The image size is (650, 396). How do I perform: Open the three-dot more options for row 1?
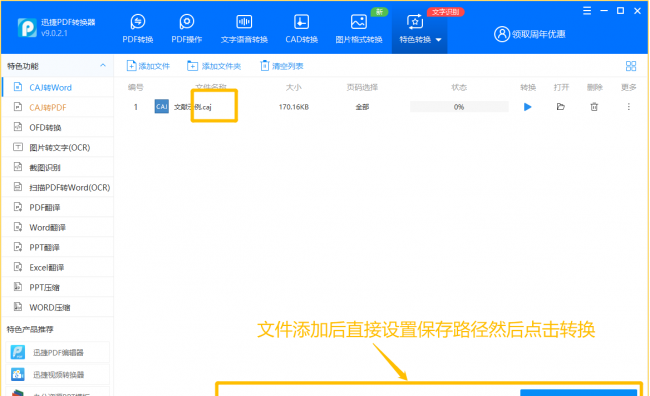point(628,107)
